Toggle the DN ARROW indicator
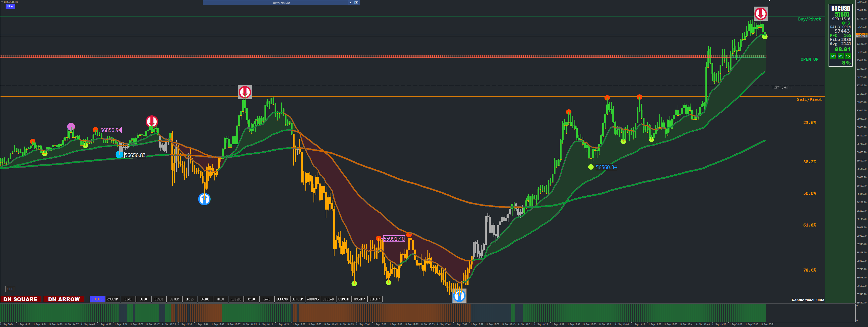The width and height of the screenshot is (868, 327). [64, 299]
